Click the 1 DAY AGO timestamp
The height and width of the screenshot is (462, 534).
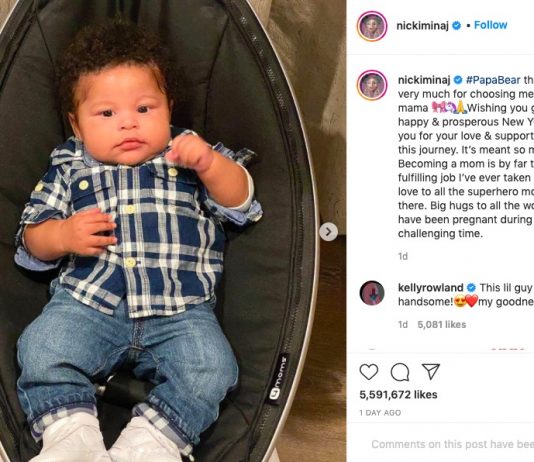coord(380,413)
